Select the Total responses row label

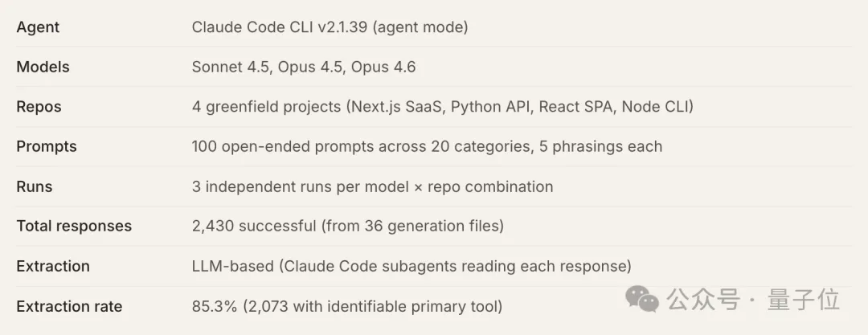(74, 226)
